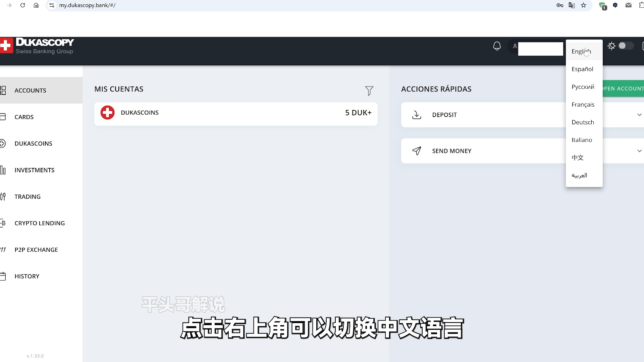
Task: Open the Trading section
Action: point(41,197)
